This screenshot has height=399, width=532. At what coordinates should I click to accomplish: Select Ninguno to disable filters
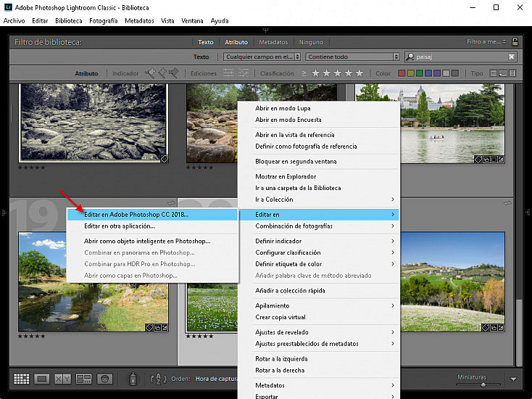(311, 42)
